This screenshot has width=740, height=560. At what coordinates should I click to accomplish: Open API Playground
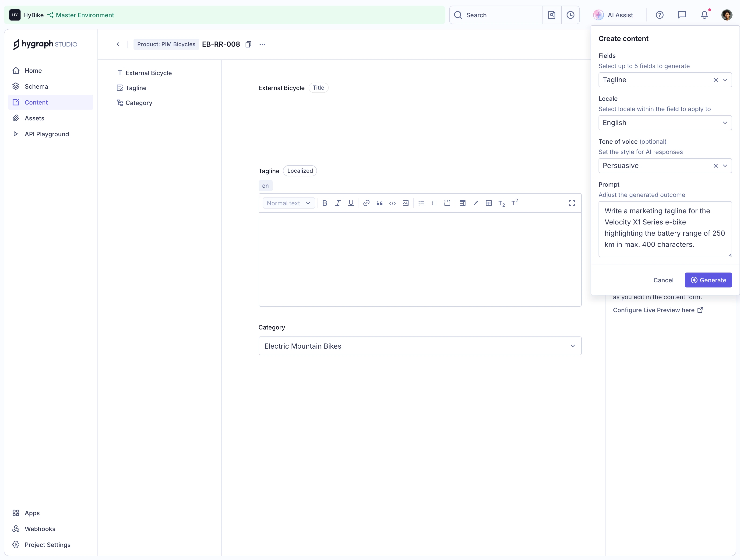(x=50, y=134)
